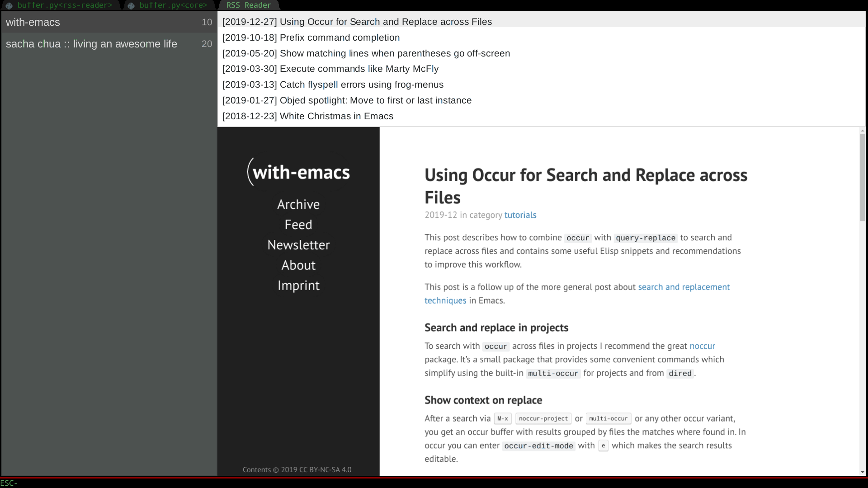Open the About page

click(298, 265)
